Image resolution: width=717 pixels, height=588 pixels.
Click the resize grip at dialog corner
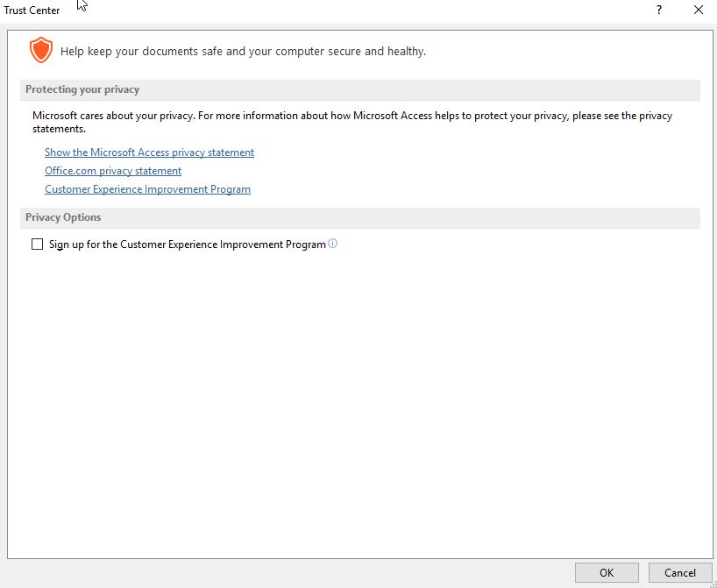[713, 584]
